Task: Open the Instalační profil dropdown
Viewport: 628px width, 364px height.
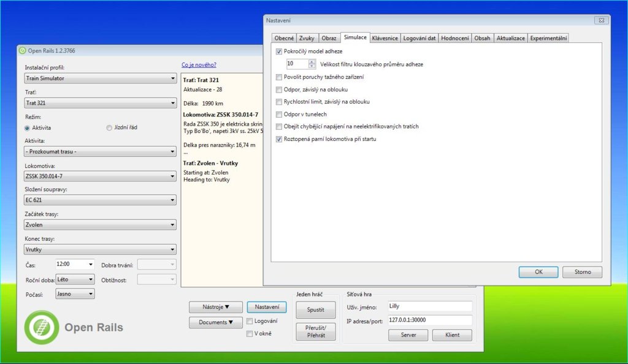Action: tap(100, 78)
